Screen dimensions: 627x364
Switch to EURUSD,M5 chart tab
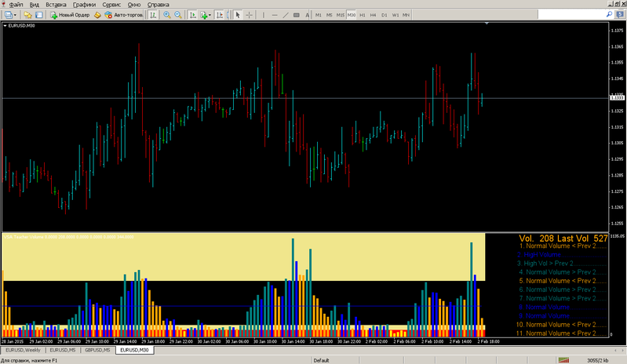coord(63,350)
